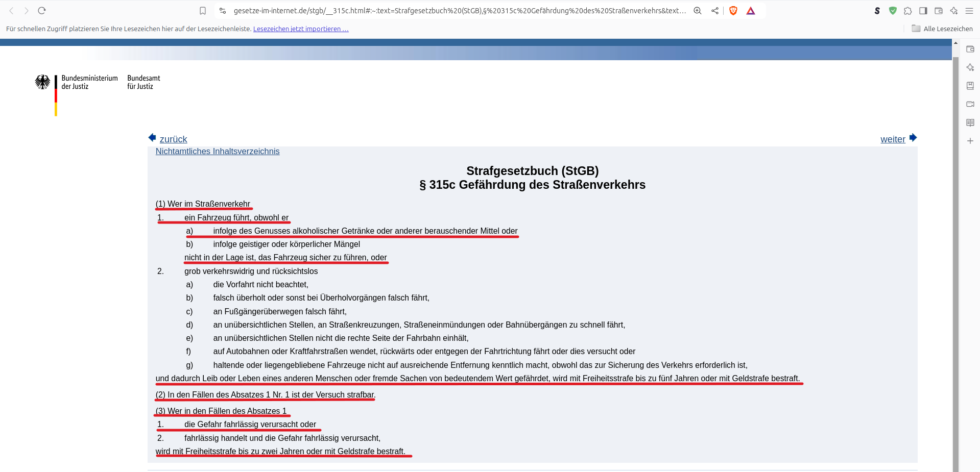This screenshot has width=980, height=472.
Task: Go to next section via weiter link
Action: [893, 139]
